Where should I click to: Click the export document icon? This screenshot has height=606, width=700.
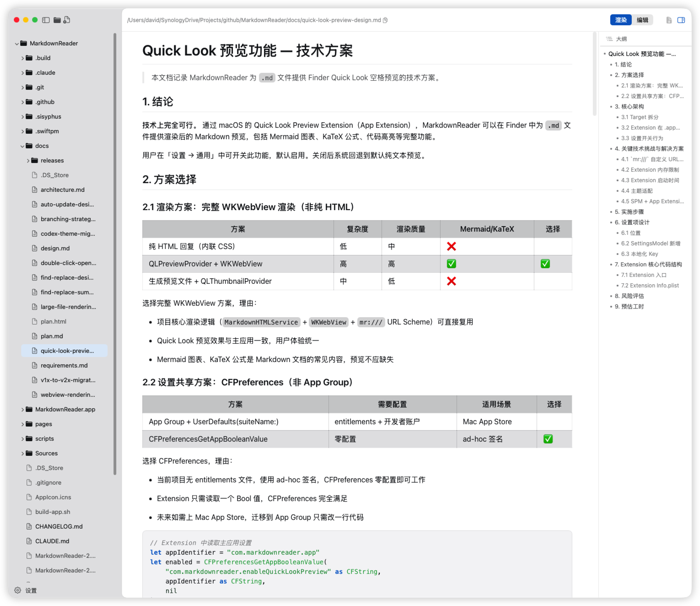(669, 20)
